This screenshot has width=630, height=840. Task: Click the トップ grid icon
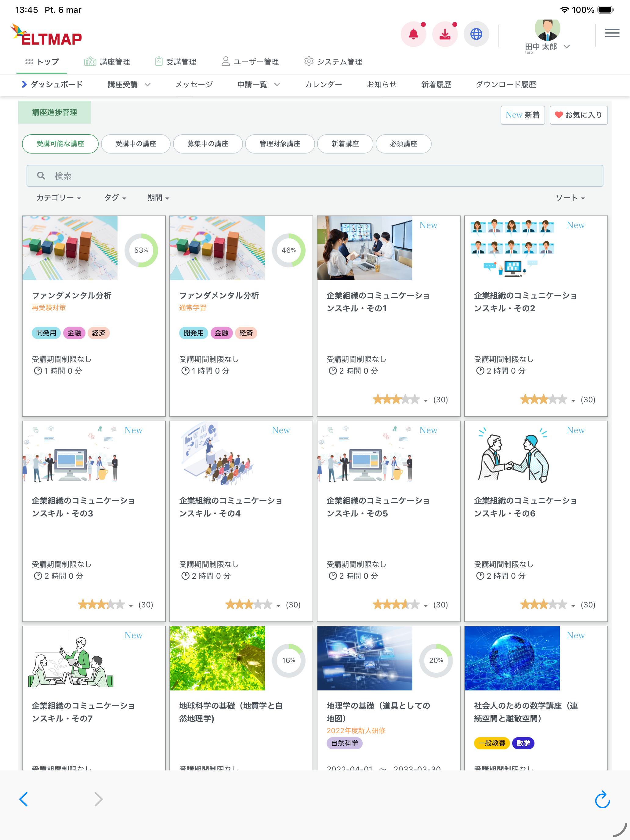pyautogui.click(x=29, y=62)
